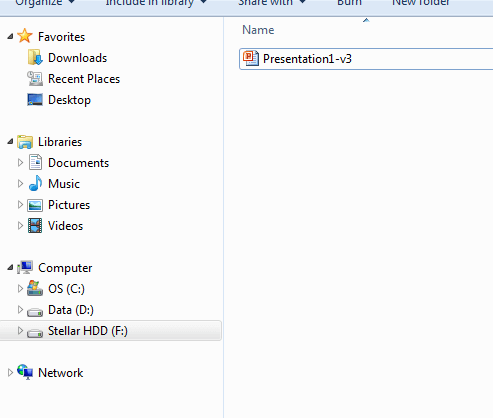Click the Documents library icon
Image resolution: width=493 pixels, height=418 pixels.
35,163
